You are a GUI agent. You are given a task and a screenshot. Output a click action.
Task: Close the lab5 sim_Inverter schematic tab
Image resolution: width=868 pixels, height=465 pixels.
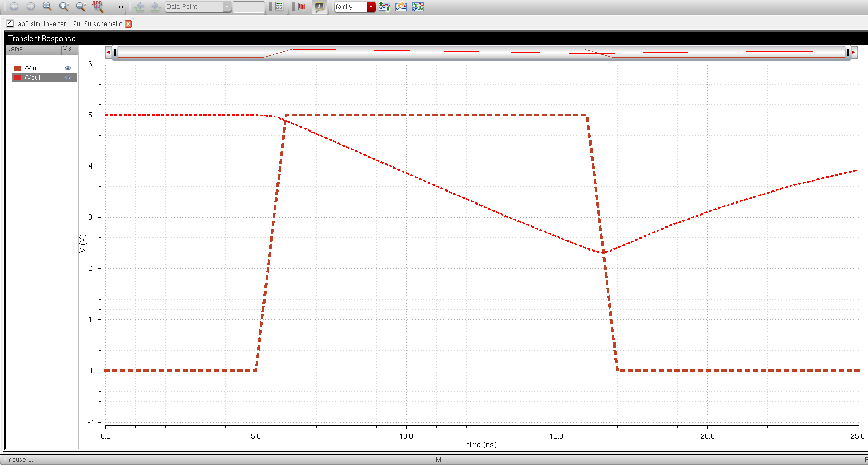(128, 24)
